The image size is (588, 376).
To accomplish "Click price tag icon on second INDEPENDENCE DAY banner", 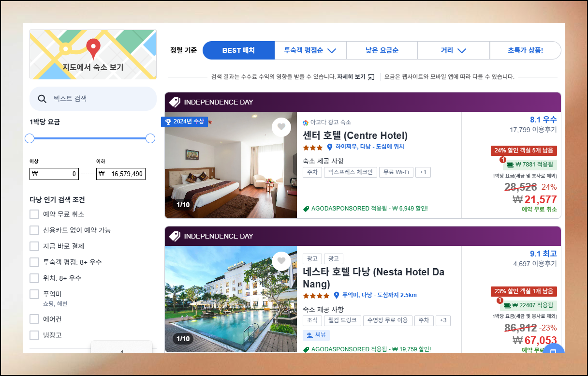I will coord(175,236).
